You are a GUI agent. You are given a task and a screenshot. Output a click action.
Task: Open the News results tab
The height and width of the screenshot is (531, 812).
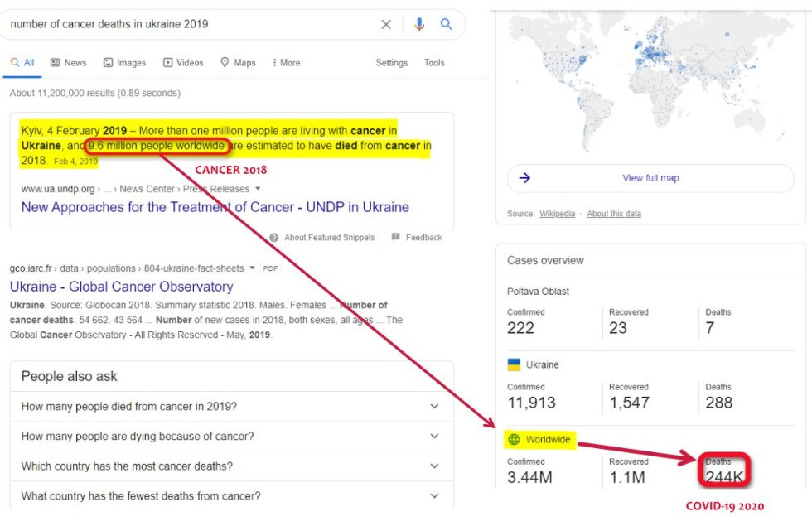pos(68,63)
